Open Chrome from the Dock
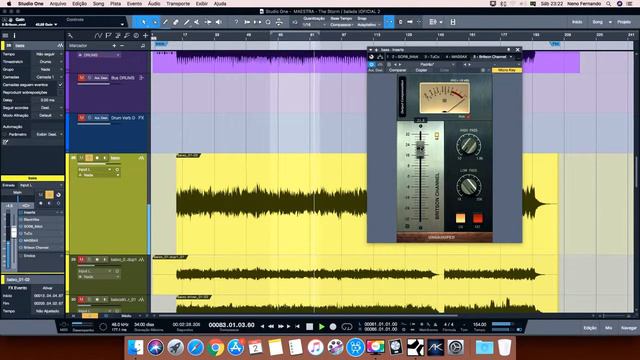Viewport: 640px width, 360px height. [x=216, y=348]
